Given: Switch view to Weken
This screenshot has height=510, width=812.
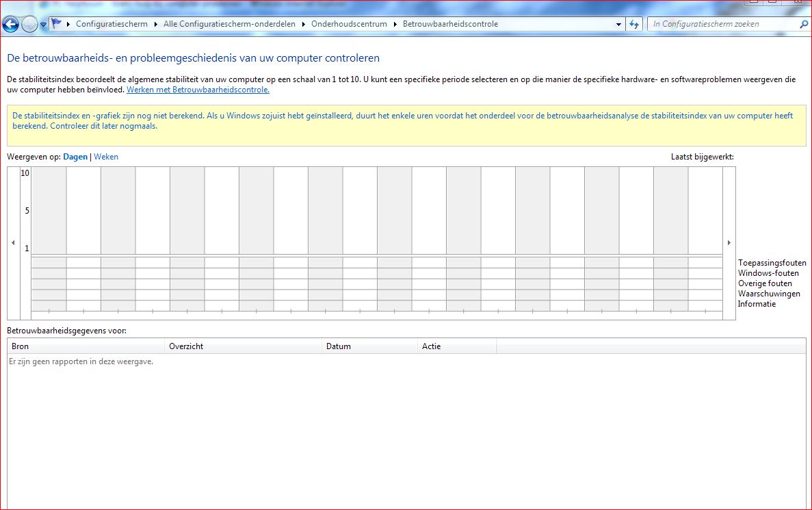Looking at the screenshot, I should point(106,157).
